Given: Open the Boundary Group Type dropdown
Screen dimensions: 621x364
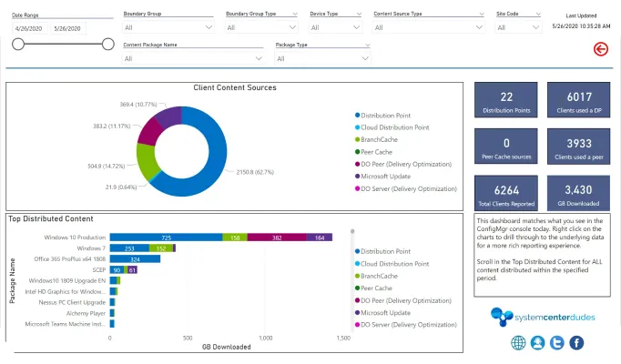Looking at the screenshot, I should click(x=261, y=27).
